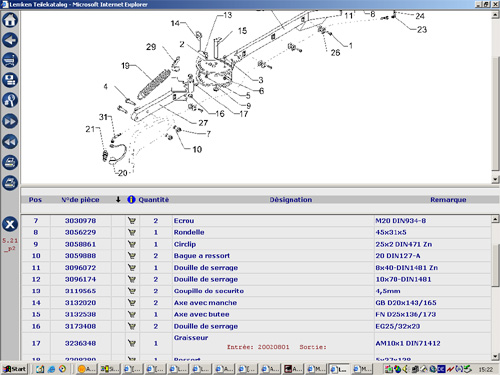Image resolution: width=500 pixels, height=375 pixels.
Task: Open the Start menu on taskbar
Action: tap(15, 369)
